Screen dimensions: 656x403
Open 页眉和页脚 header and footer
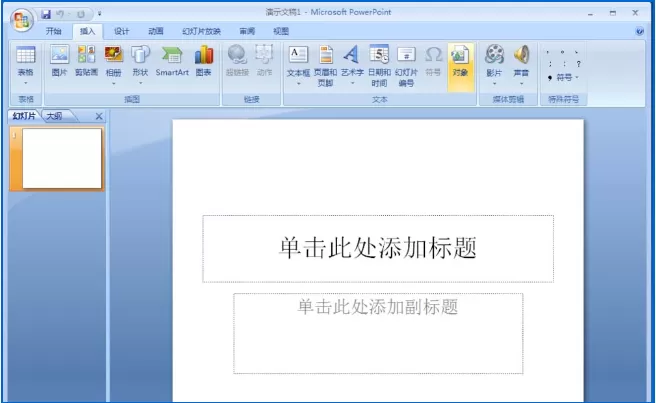point(325,65)
